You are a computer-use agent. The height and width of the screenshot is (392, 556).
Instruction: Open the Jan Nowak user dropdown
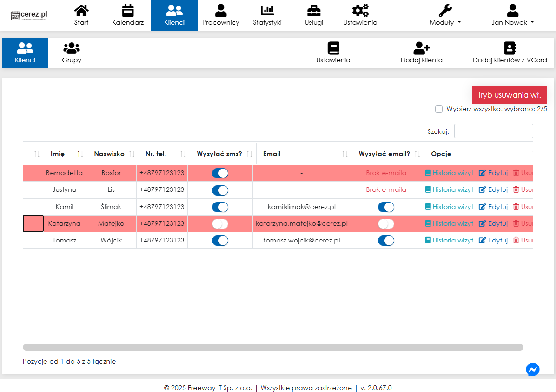click(x=512, y=22)
